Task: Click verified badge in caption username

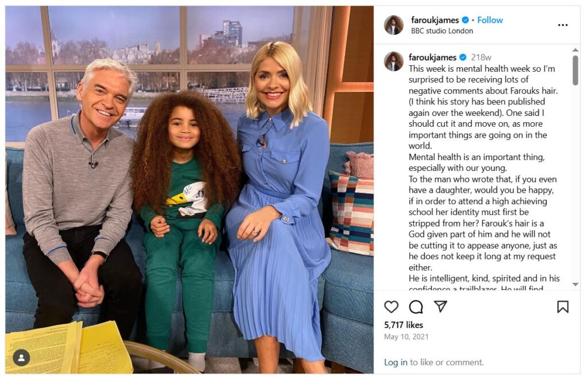Action: (463, 57)
